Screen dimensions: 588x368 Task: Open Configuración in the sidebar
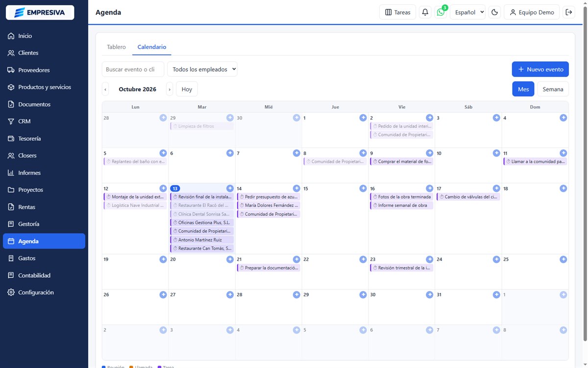pos(44,292)
